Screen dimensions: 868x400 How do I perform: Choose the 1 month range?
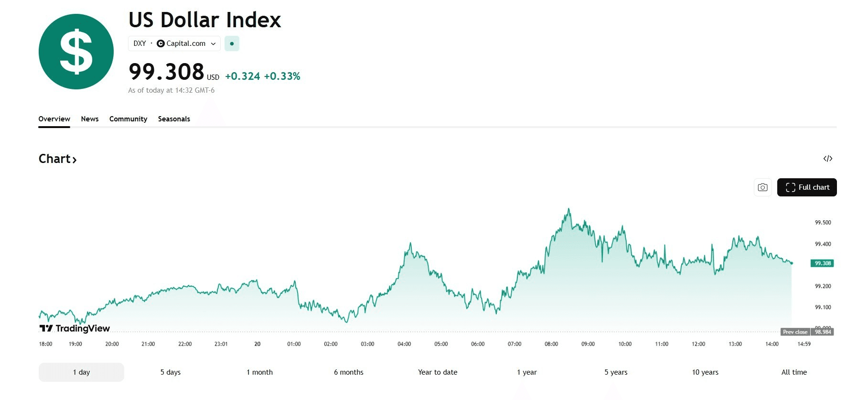pos(259,372)
